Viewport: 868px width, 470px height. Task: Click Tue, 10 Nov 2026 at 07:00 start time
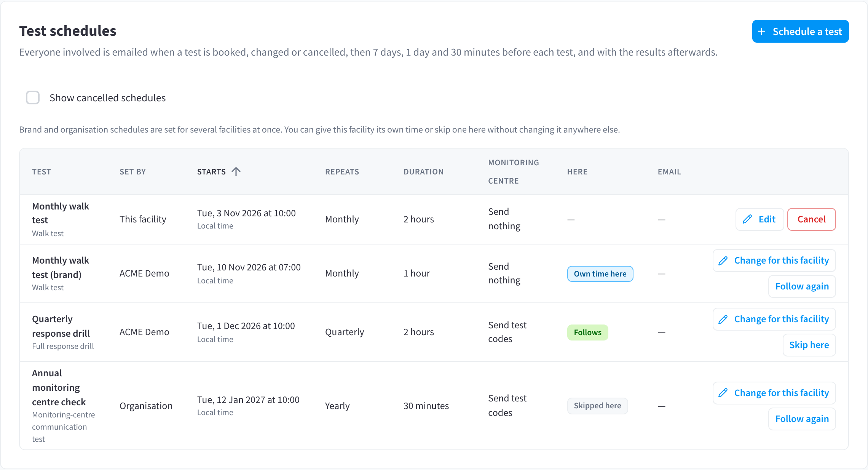[249, 267]
